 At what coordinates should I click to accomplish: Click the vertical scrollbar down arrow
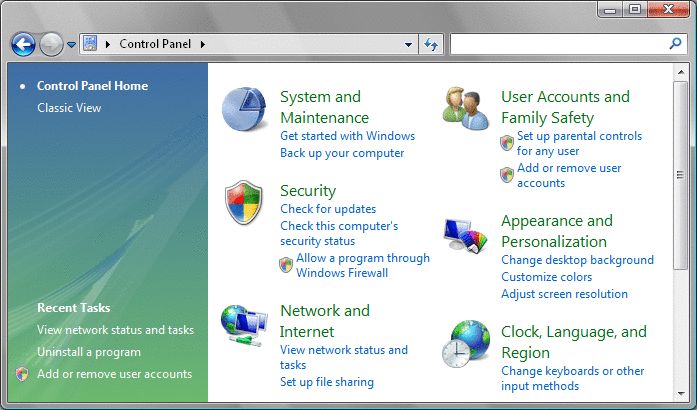click(x=681, y=394)
